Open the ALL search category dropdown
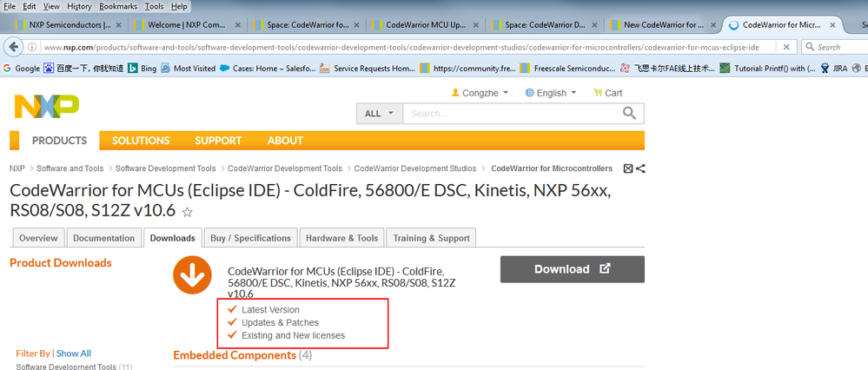Viewport: 868px width, 370px height. click(379, 114)
